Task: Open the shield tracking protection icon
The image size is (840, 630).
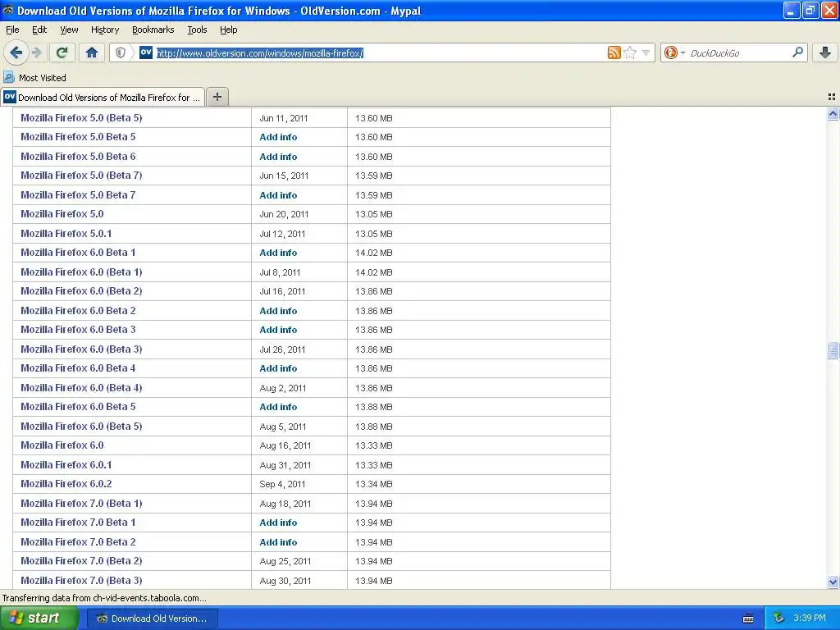Action: [x=121, y=52]
